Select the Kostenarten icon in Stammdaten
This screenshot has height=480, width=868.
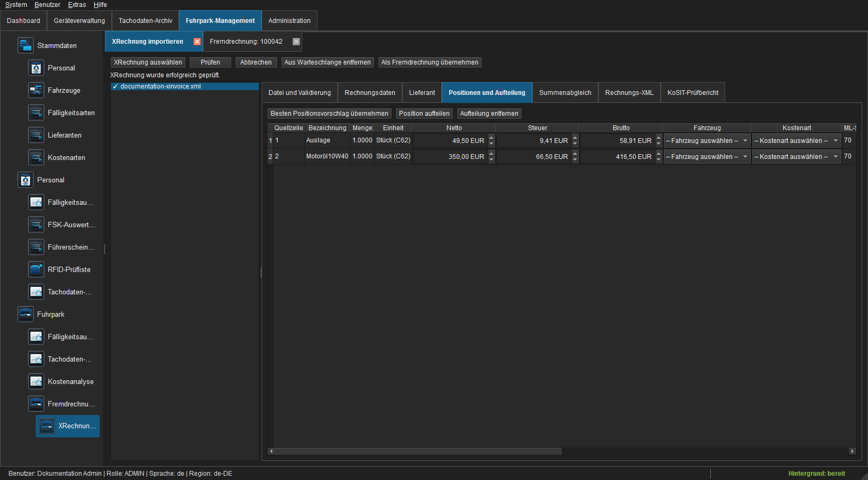click(36, 157)
